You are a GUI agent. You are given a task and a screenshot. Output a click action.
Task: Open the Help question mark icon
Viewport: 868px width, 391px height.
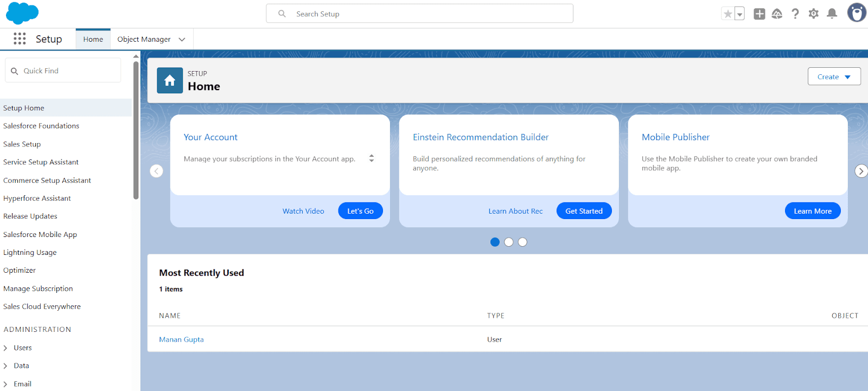(x=795, y=14)
